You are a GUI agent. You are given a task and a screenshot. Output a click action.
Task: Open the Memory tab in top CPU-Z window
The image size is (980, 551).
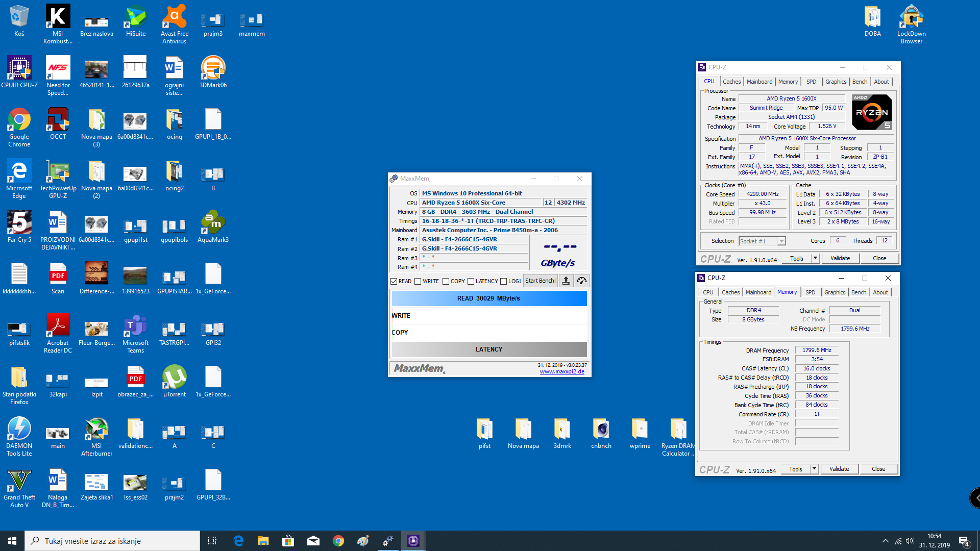pos(788,82)
